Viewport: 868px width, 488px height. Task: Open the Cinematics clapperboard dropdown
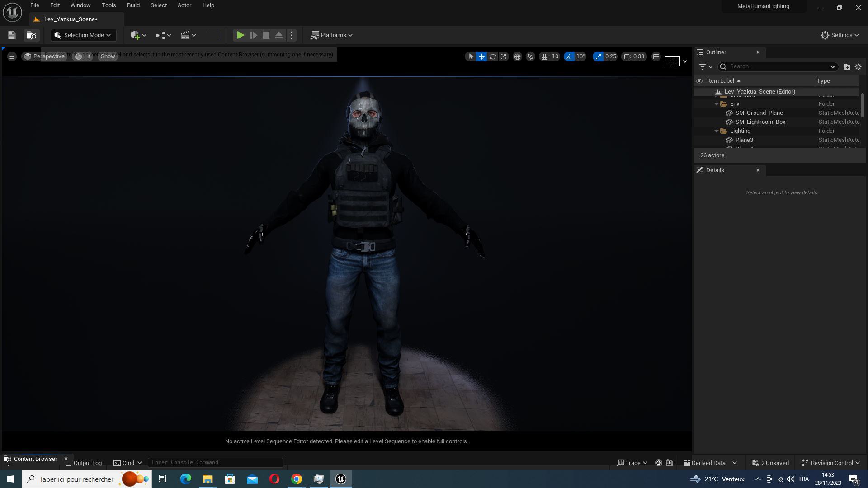coord(188,35)
